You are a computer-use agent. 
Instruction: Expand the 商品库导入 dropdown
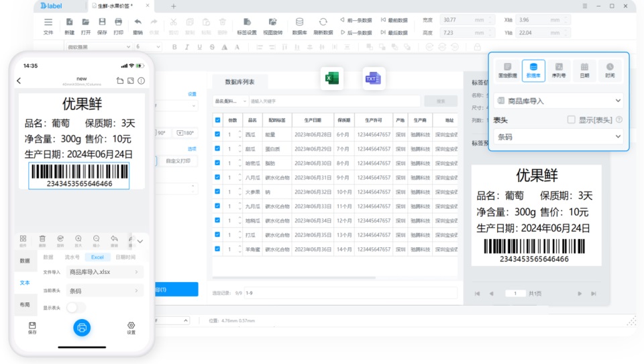point(559,101)
